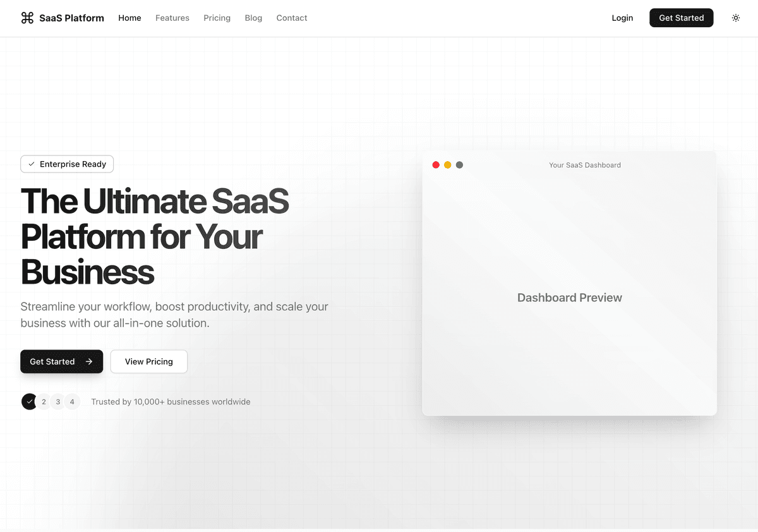Screen dimensions: 758x532
Task: Select avatar labeled 4 in the trust row
Action: point(72,401)
